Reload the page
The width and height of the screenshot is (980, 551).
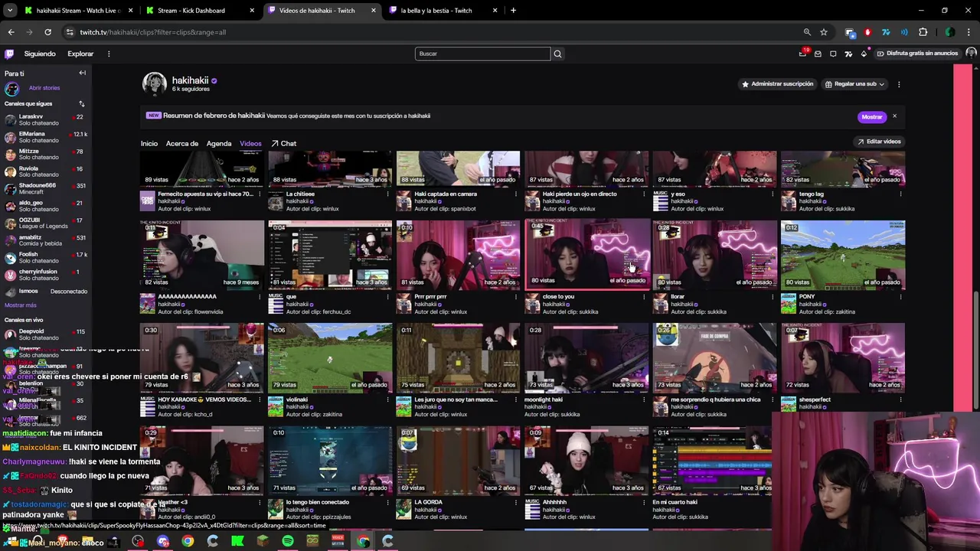(x=47, y=32)
